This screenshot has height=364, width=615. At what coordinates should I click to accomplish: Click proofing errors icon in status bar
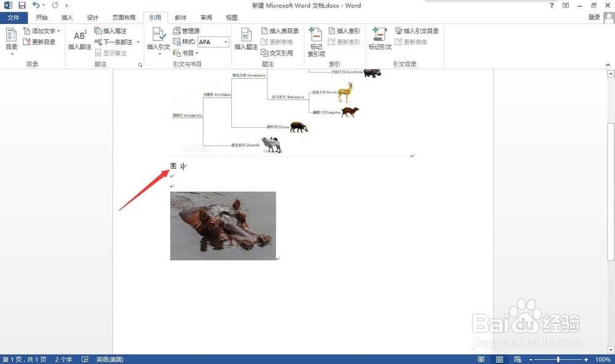click(x=85, y=359)
